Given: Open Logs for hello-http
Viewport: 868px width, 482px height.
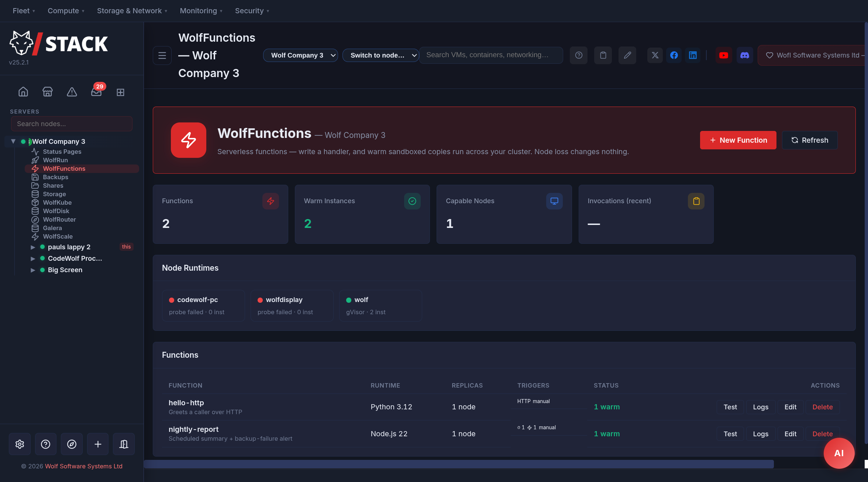Looking at the screenshot, I should pyautogui.click(x=761, y=407).
